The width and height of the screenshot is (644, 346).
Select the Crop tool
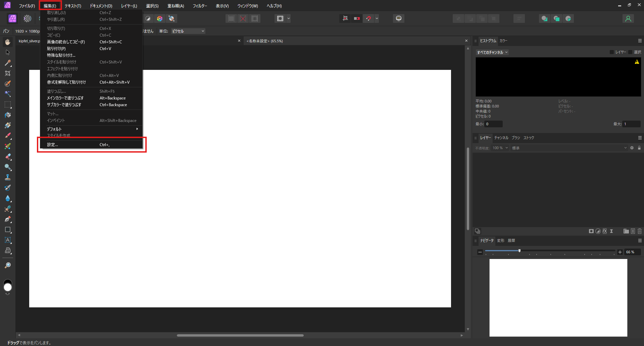click(8, 73)
